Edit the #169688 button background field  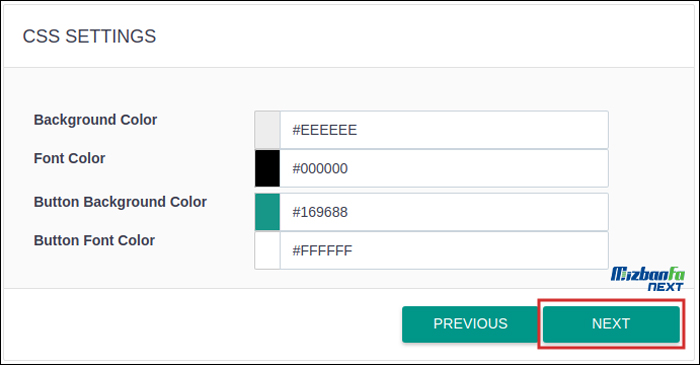[444, 212]
